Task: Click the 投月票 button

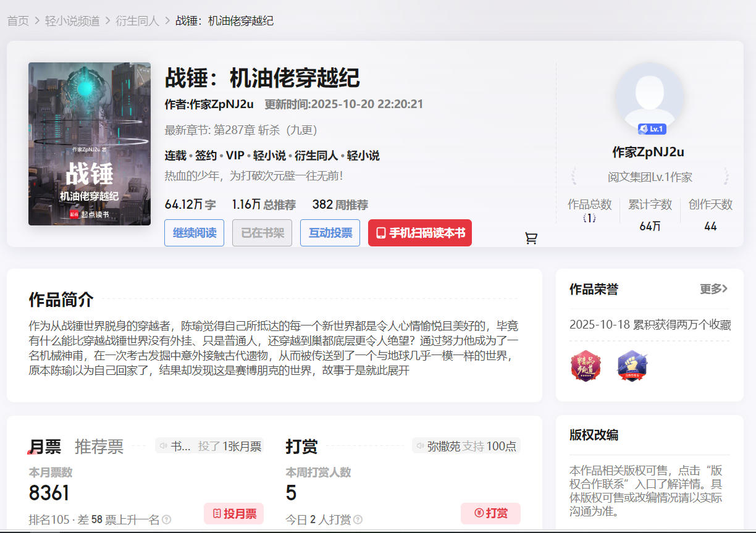Action: click(233, 513)
